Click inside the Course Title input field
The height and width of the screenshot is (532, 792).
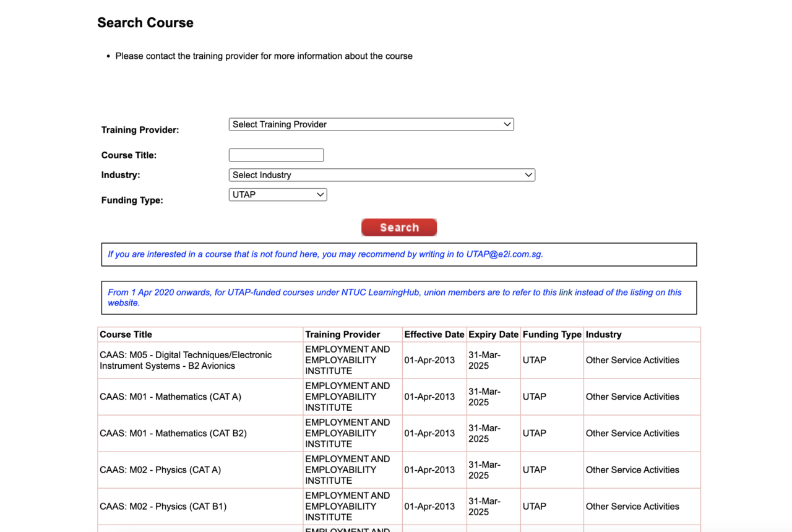[276, 155]
